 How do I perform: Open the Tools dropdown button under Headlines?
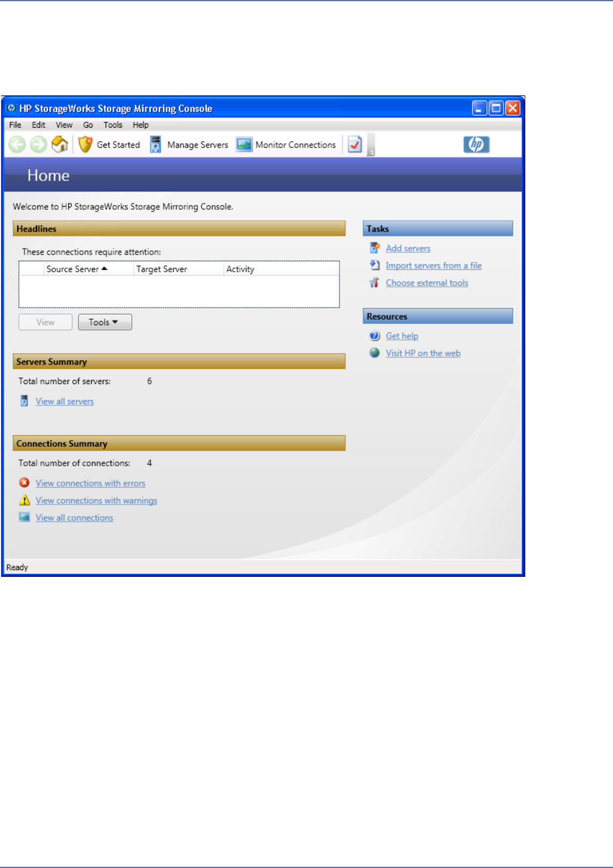pyautogui.click(x=105, y=322)
